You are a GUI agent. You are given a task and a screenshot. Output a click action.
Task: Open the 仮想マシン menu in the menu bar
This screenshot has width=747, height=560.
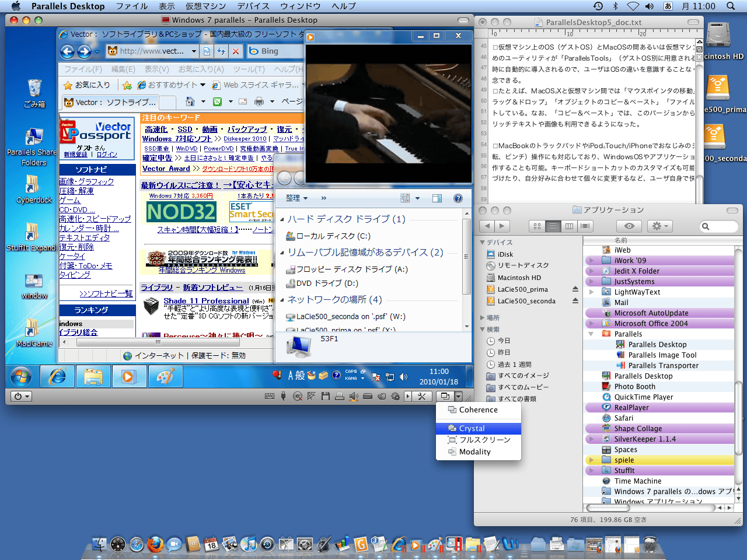point(206,6)
